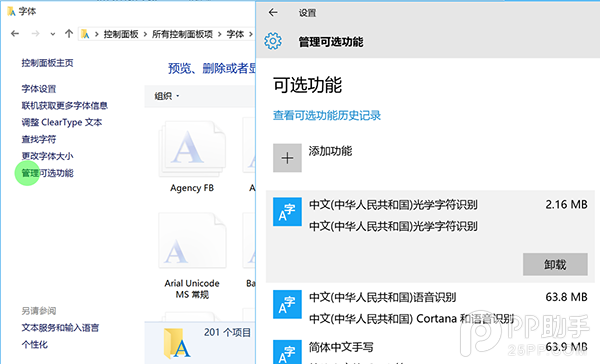
Task: Open 文本服务和输入语言 link
Action: pyautogui.click(x=60, y=328)
